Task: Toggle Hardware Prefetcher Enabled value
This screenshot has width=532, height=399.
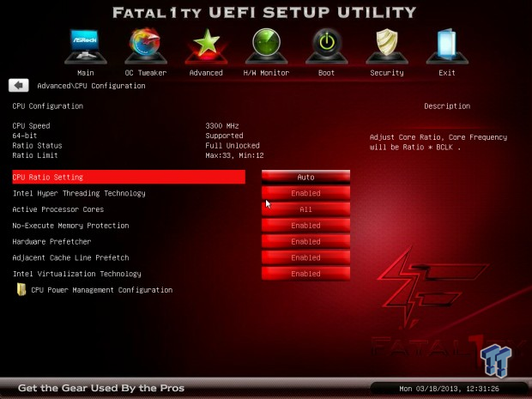Action: click(305, 241)
